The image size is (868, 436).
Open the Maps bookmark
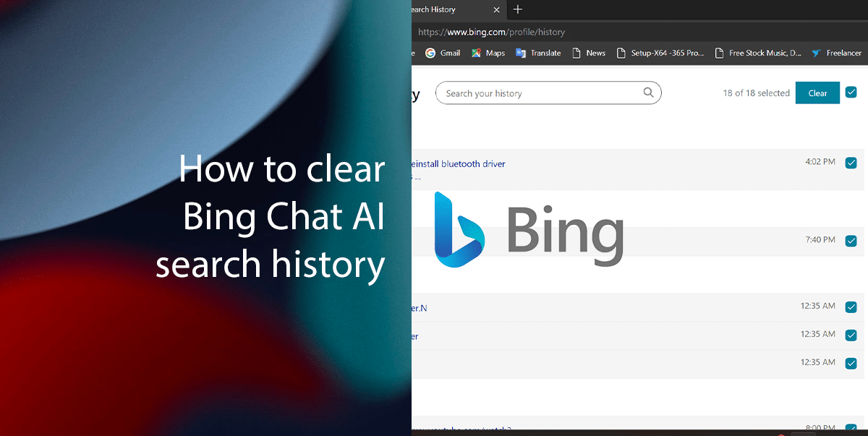click(488, 53)
